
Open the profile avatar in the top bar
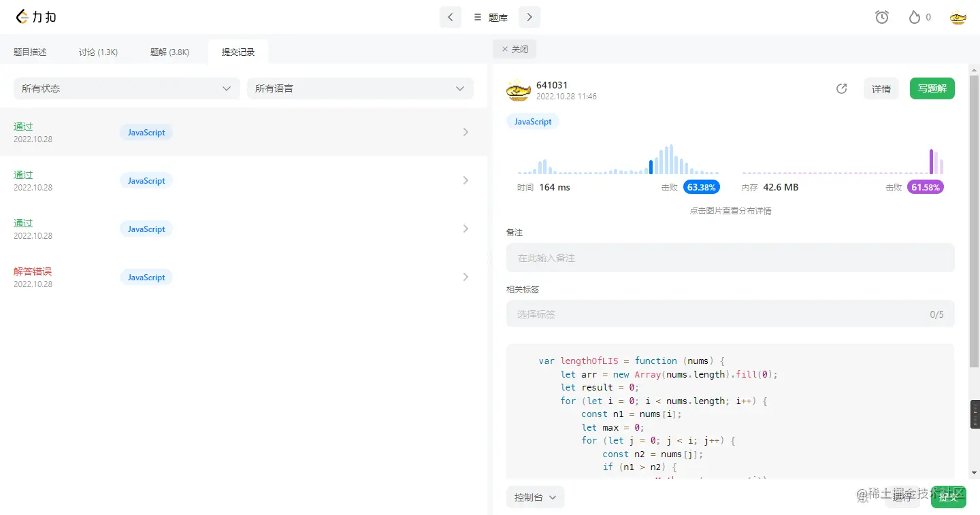coord(958,18)
